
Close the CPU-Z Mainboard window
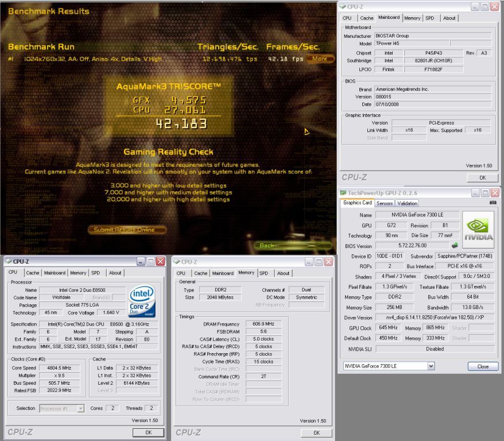pos(494,6)
